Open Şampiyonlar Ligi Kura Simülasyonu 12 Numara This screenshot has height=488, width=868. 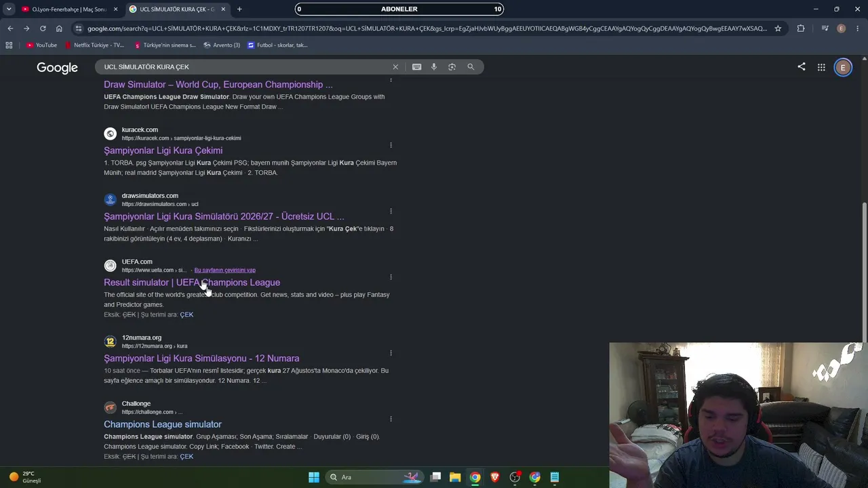[201, 359]
